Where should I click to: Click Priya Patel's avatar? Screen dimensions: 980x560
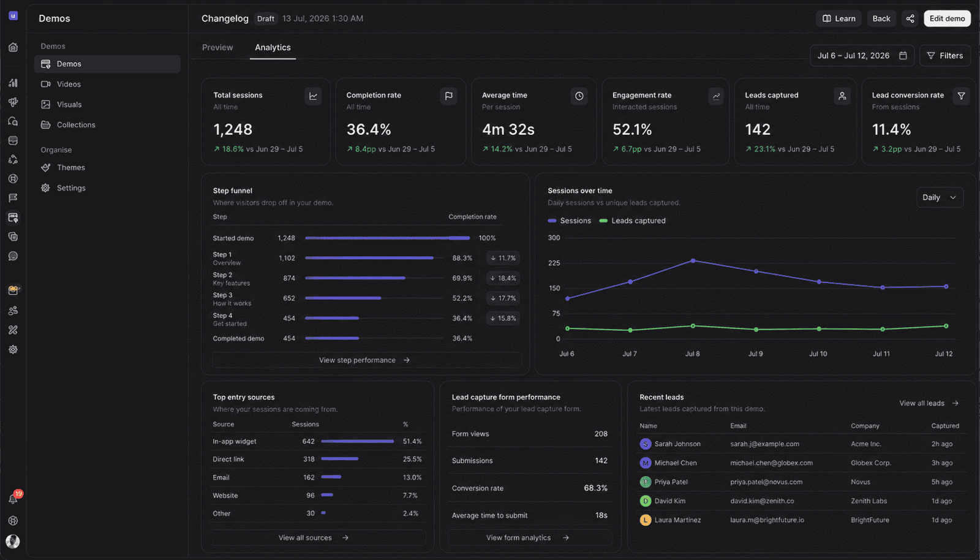646,482
